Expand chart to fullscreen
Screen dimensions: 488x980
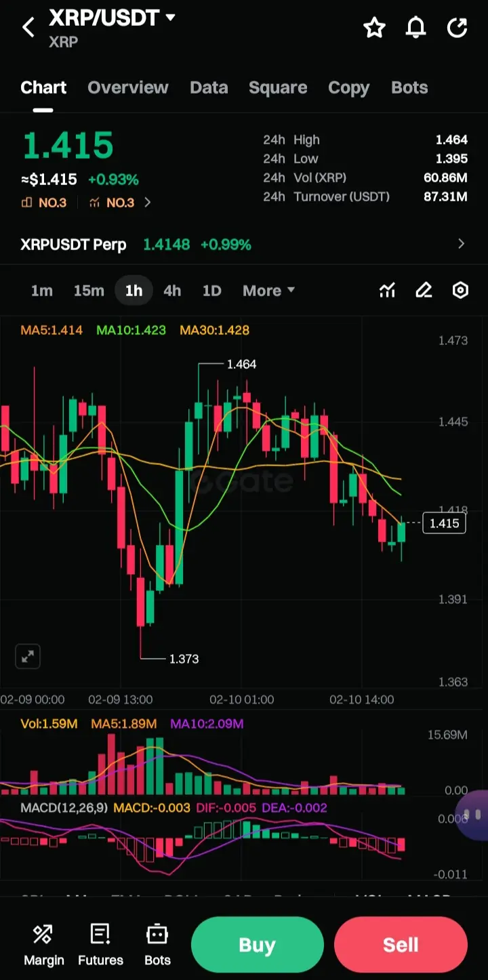(28, 656)
